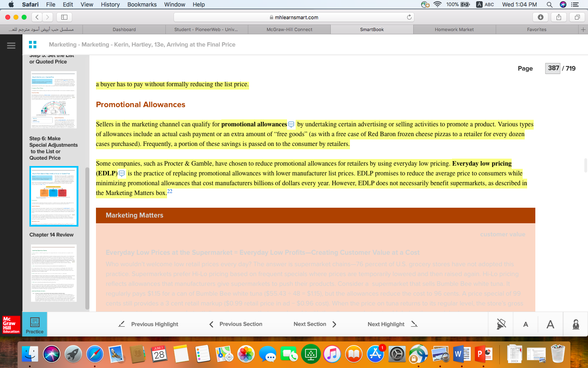Click the Marketing Matters box header
This screenshot has width=588, height=368.
pos(316,215)
